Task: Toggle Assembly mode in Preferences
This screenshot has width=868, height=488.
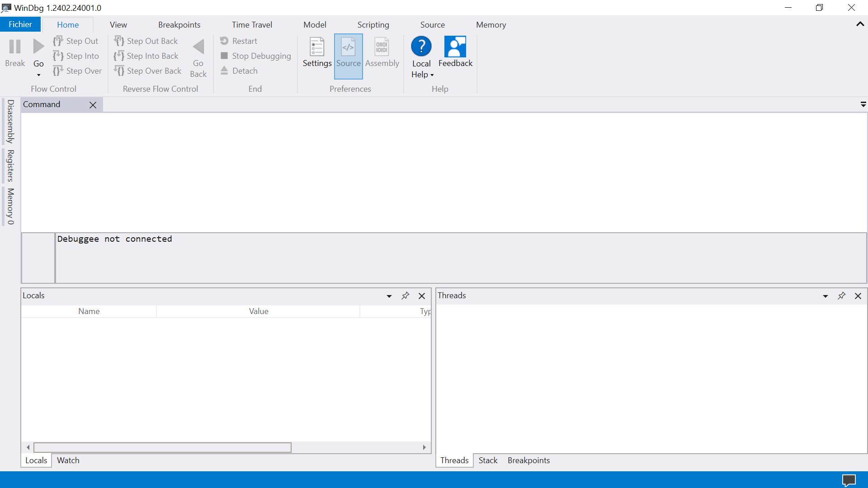Action: (x=382, y=47)
